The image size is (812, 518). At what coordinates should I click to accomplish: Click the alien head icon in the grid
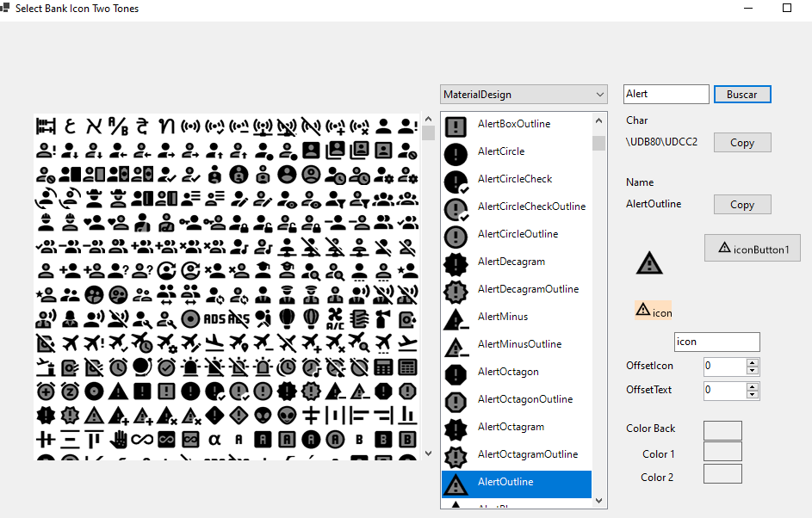263,416
